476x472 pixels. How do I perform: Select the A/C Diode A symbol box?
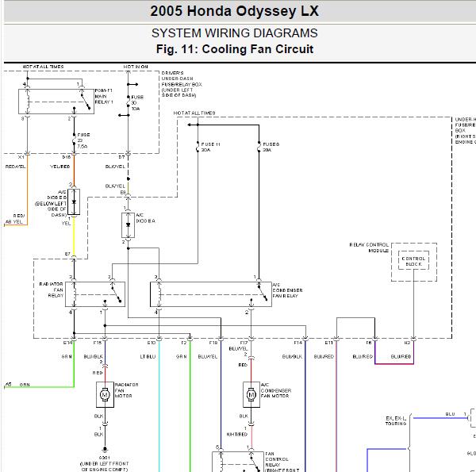128,225
